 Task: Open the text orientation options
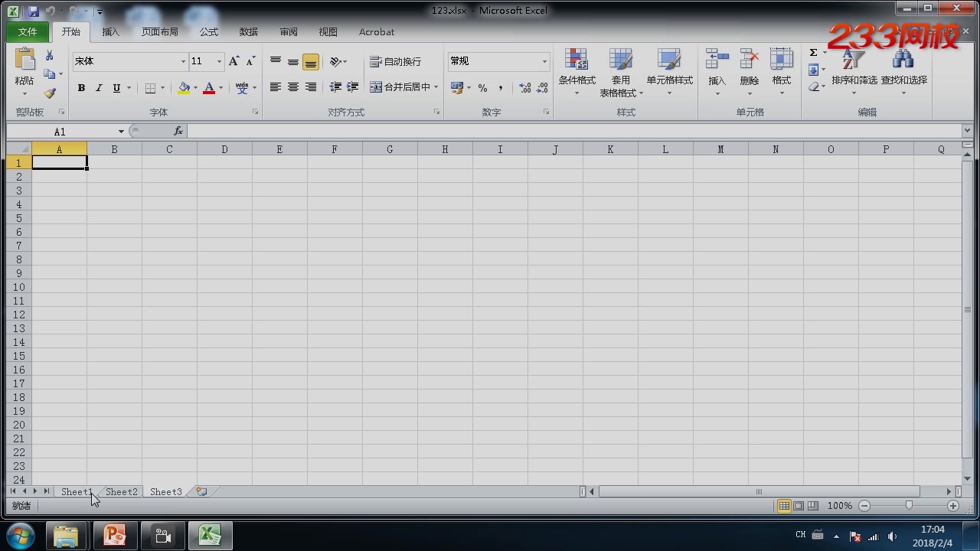[338, 62]
